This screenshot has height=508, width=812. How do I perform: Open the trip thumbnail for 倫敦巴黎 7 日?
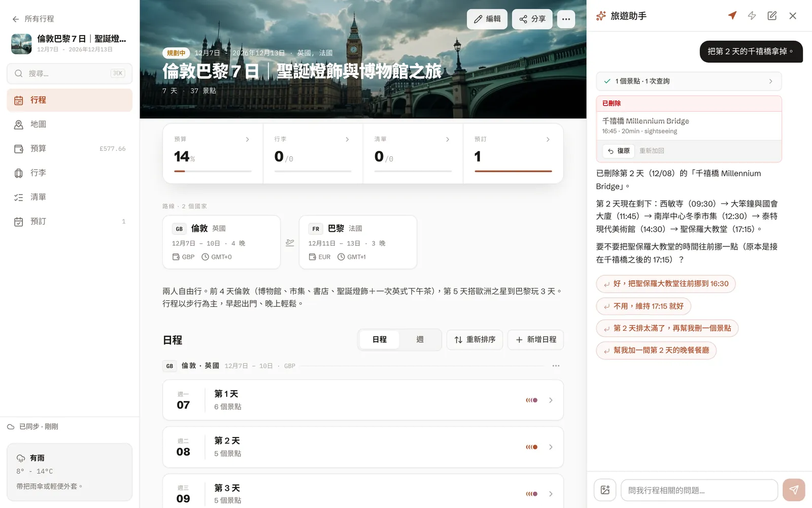[21, 44]
